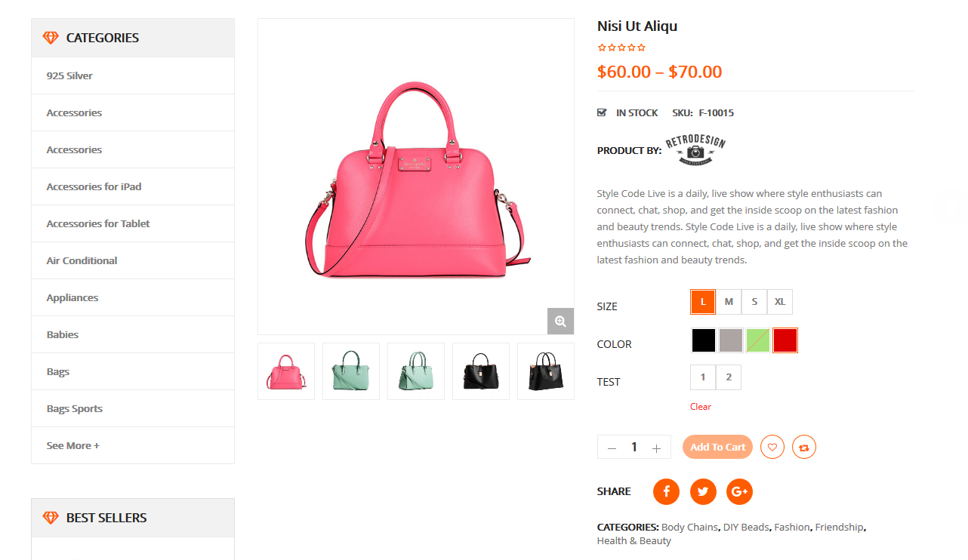Image resolution: width=968 pixels, height=560 pixels.
Task: Open the Accessories for iPad category
Action: 94,186
